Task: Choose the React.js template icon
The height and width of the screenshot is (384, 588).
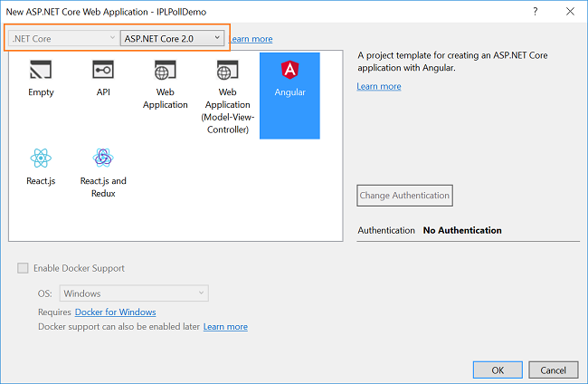Action: pos(41,158)
